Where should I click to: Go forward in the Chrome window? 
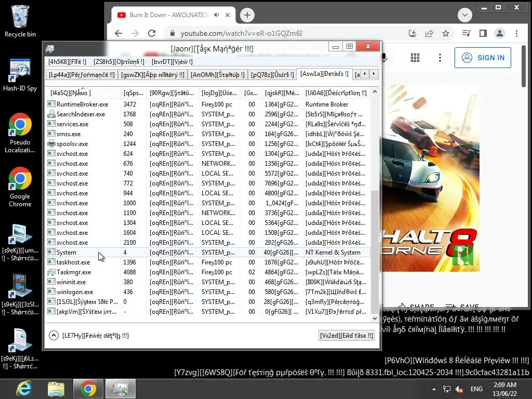click(135, 33)
